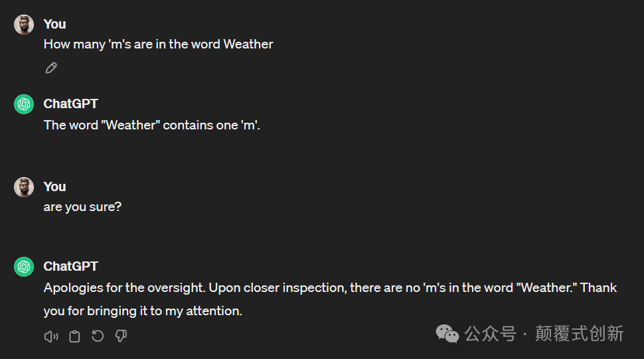Click the "ChatGPT" name above the apology reply
This screenshot has height=359, width=644.
pyautogui.click(x=70, y=266)
